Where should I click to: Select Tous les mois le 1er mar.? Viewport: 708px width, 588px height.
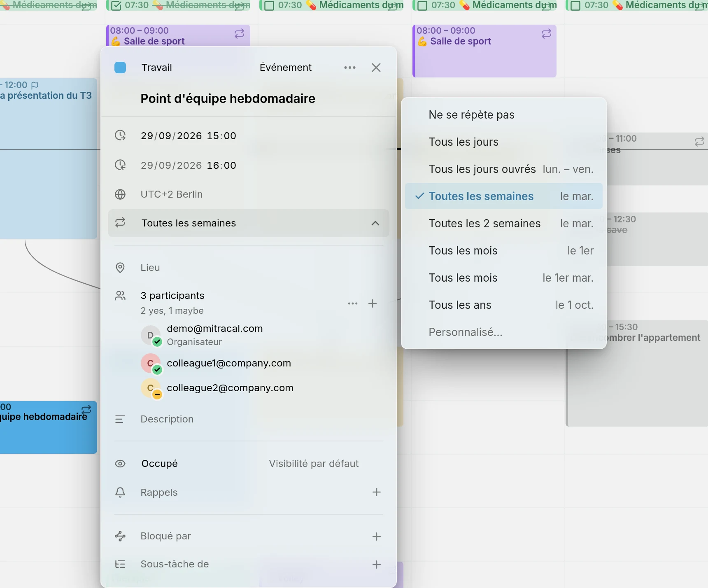(504, 278)
